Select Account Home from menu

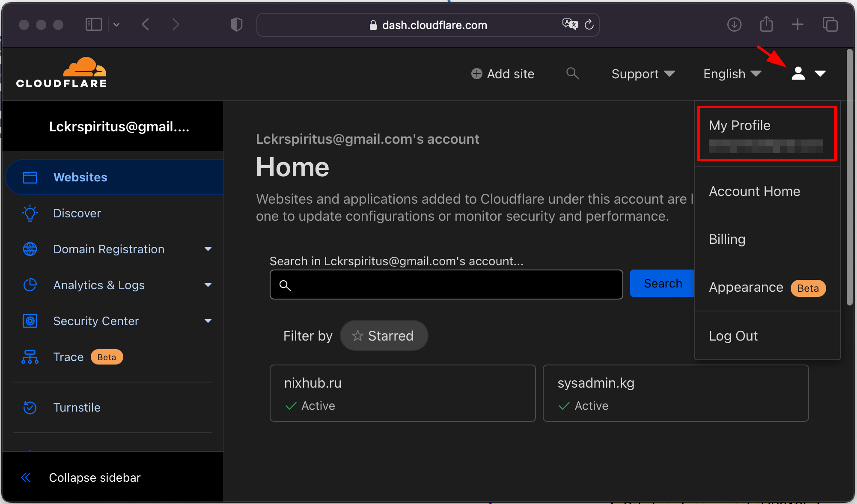[x=754, y=191]
